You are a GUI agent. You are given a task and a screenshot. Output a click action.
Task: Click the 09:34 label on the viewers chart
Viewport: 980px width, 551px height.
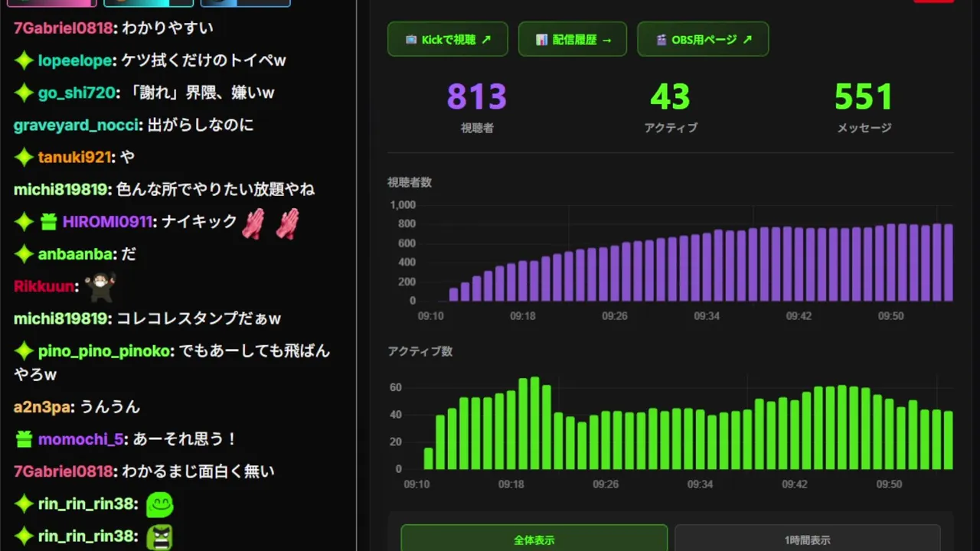click(x=707, y=315)
